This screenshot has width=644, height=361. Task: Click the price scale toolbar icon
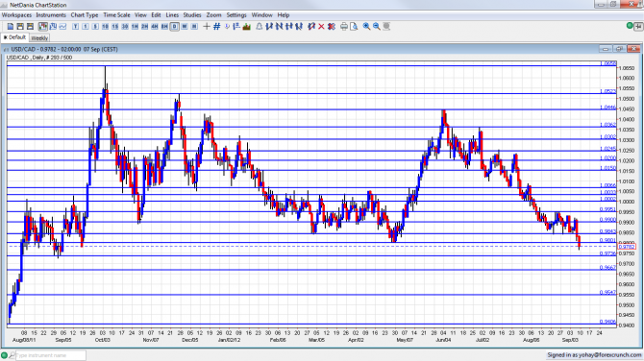pyautogui.click(x=236, y=27)
